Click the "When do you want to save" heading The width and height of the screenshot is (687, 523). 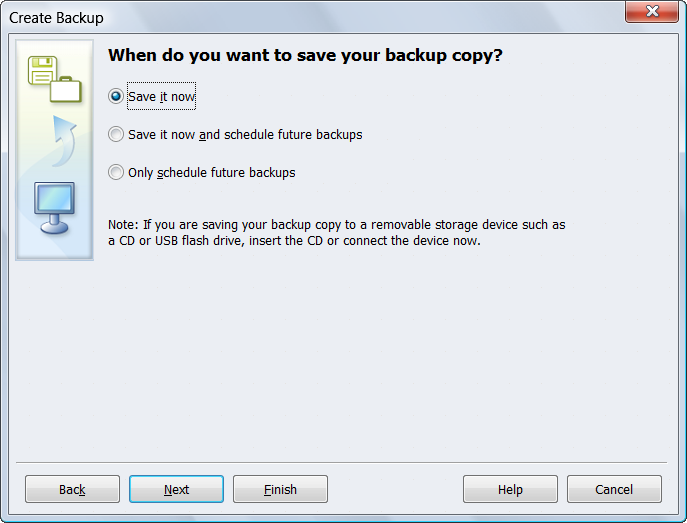coord(305,56)
